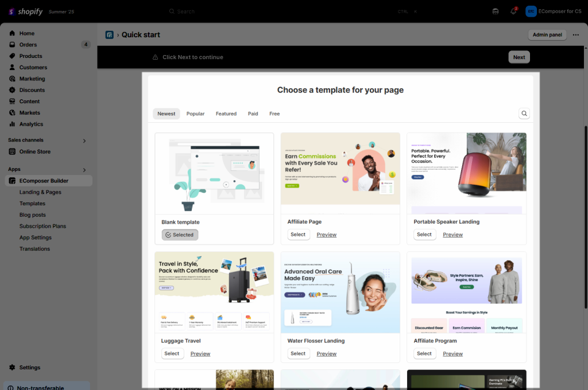This screenshot has width=588, height=390.
Task: Select the Affiliate Page template
Action: (298, 235)
